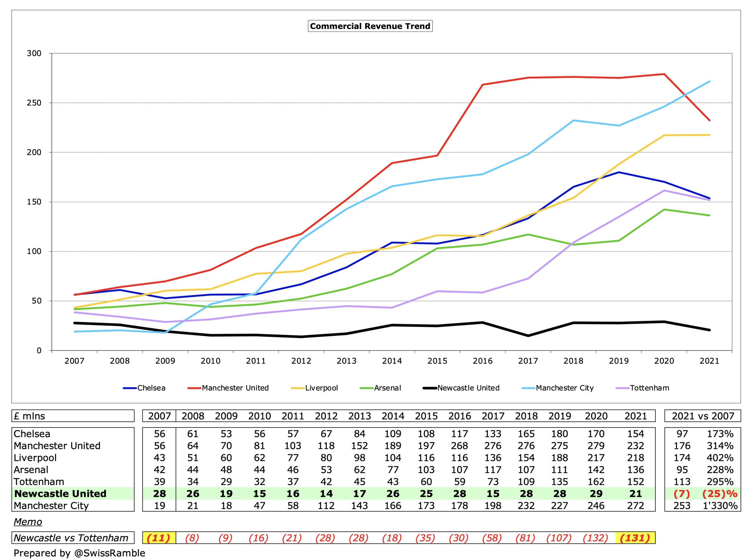Select the Liverpool row label in table
The height and width of the screenshot is (560, 752).
coord(35,458)
